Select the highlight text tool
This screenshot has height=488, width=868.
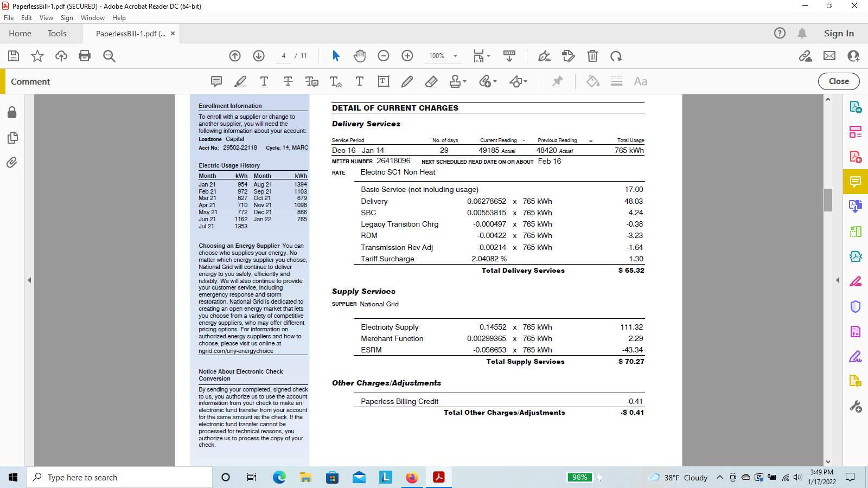[240, 81]
